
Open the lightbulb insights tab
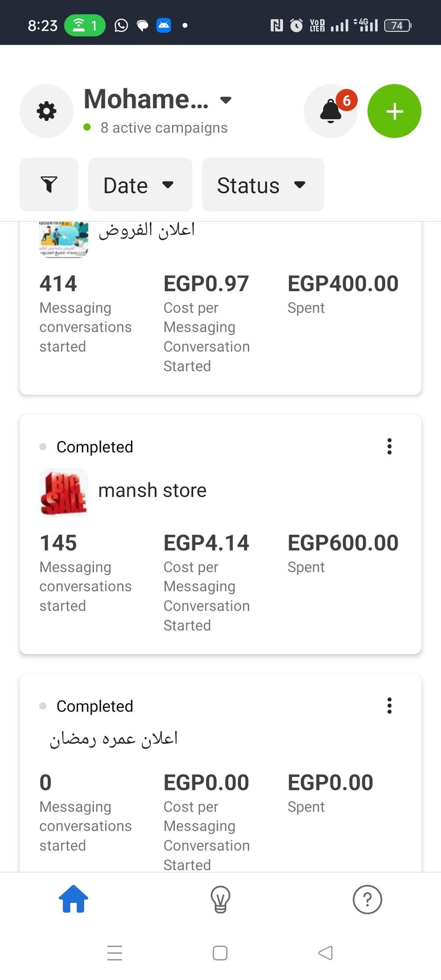[220, 899]
